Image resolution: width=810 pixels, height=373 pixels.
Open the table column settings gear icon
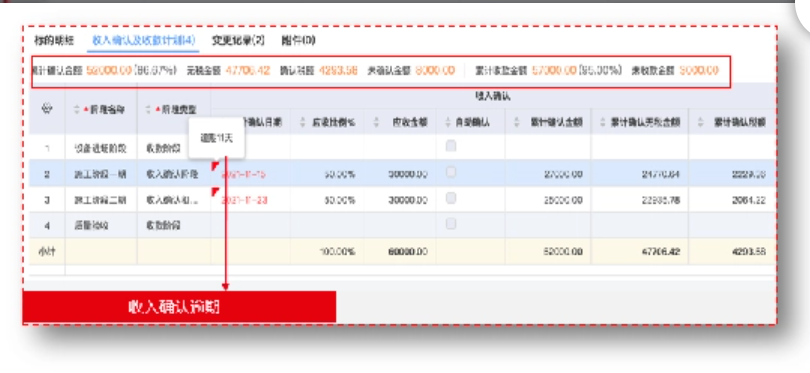pos(46,109)
